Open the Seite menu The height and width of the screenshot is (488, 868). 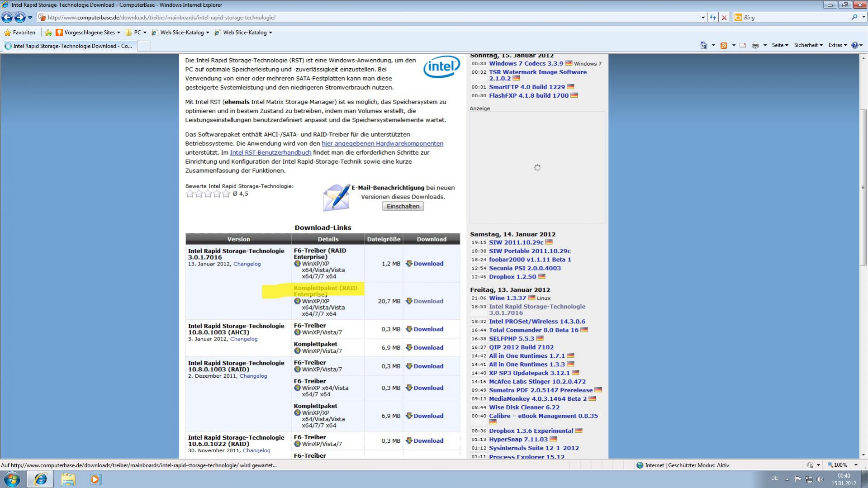[780, 45]
